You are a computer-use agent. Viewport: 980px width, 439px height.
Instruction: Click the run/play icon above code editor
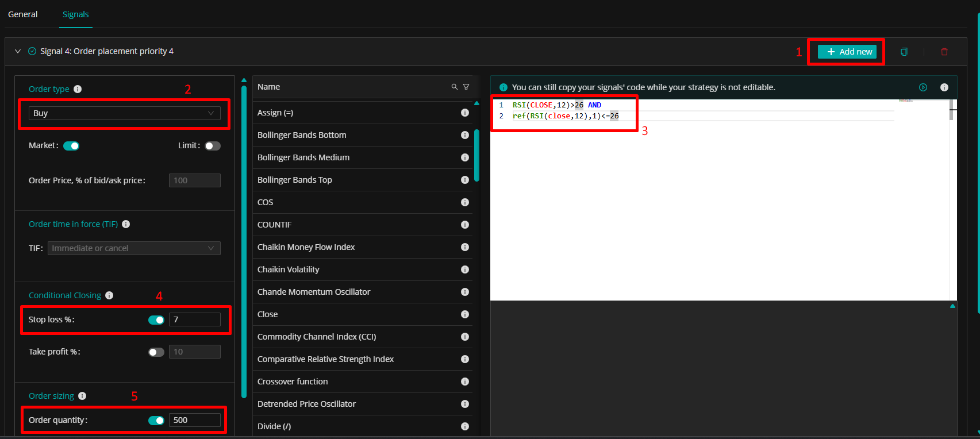click(x=923, y=87)
